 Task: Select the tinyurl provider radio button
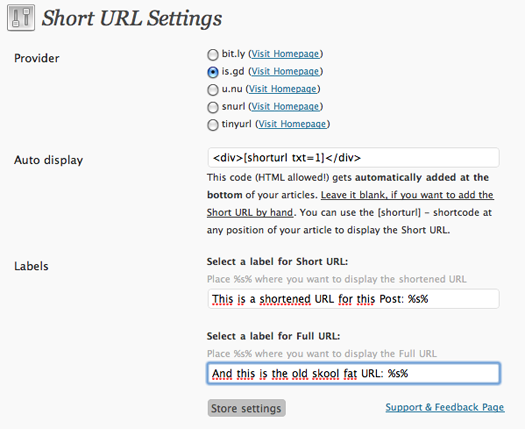(213, 125)
